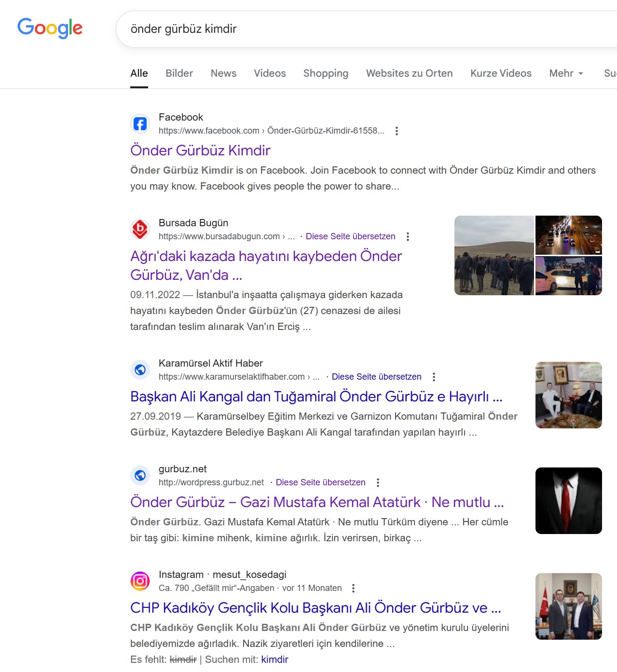Viewport: 617px width, 672px height.
Task: Click the Google logo
Action: point(50,28)
